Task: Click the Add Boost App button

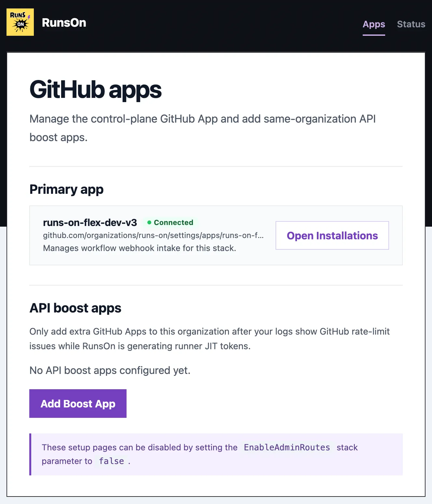Action: [78, 404]
